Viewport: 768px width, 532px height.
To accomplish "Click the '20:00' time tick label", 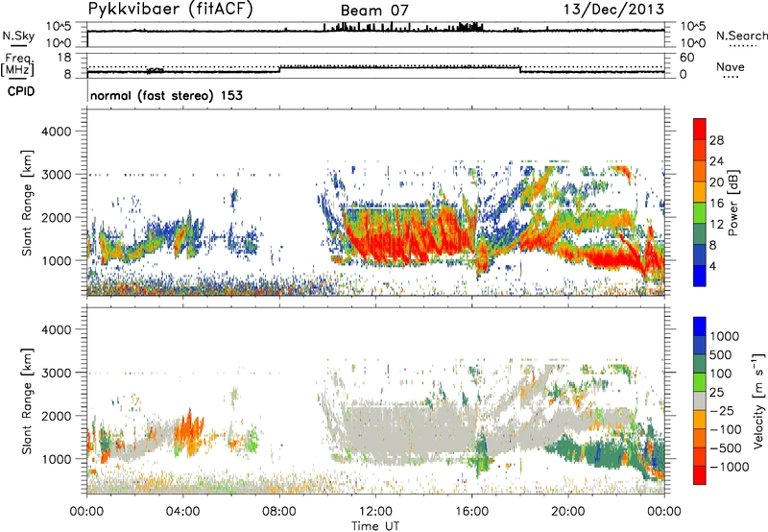I will (x=568, y=512).
